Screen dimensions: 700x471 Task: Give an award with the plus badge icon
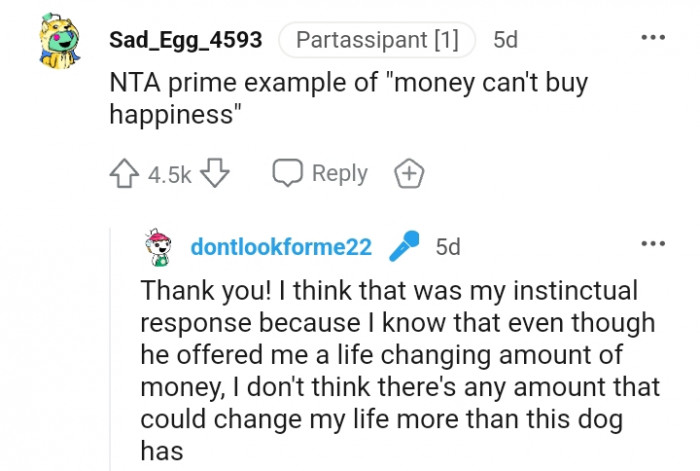pyautogui.click(x=410, y=174)
